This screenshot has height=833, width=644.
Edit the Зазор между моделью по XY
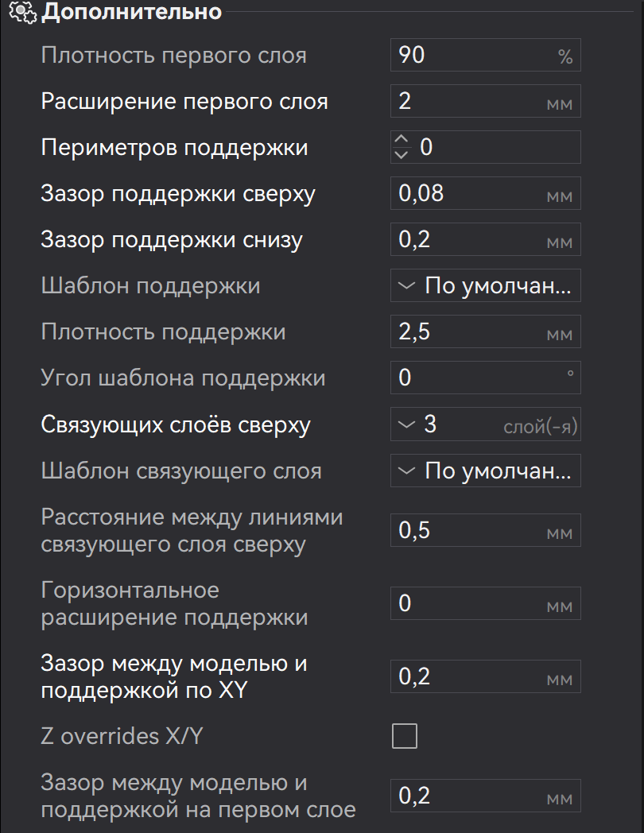[485, 676]
